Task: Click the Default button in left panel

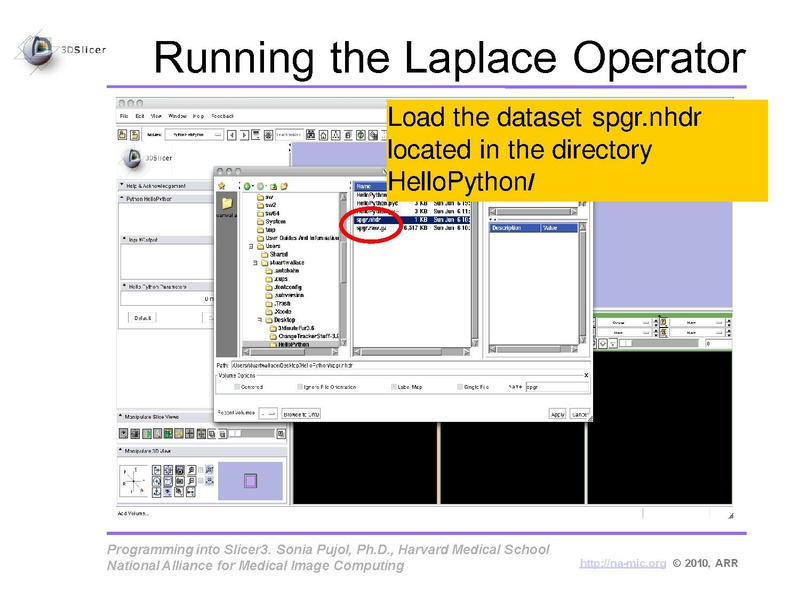Action: pyautogui.click(x=142, y=318)
